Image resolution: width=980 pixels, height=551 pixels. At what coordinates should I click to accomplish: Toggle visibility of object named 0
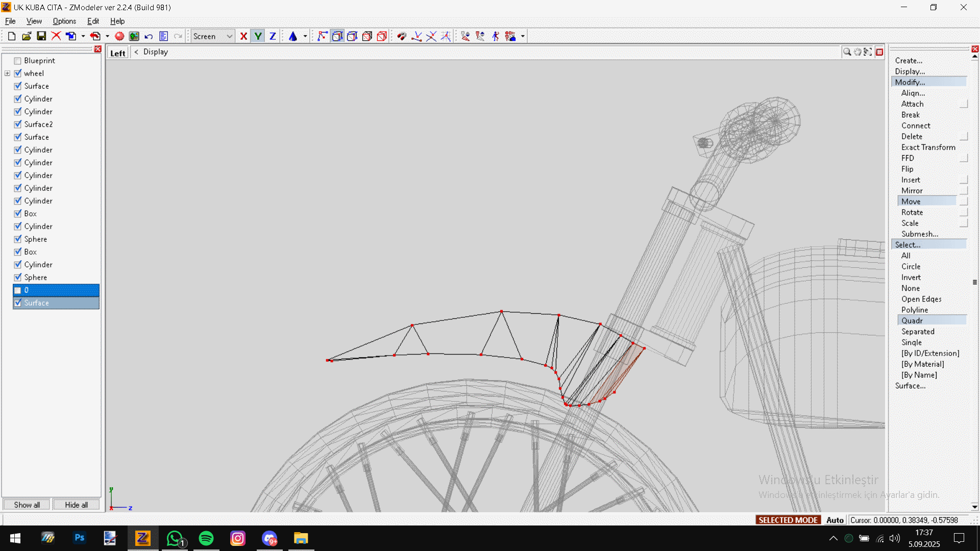pyautogui.click(x=18, y=290)
